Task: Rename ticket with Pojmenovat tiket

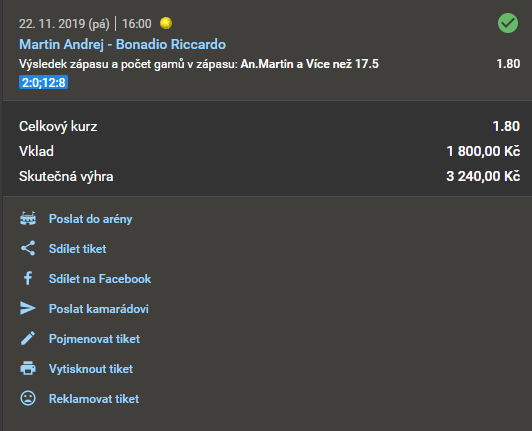Action: point(94,339)
